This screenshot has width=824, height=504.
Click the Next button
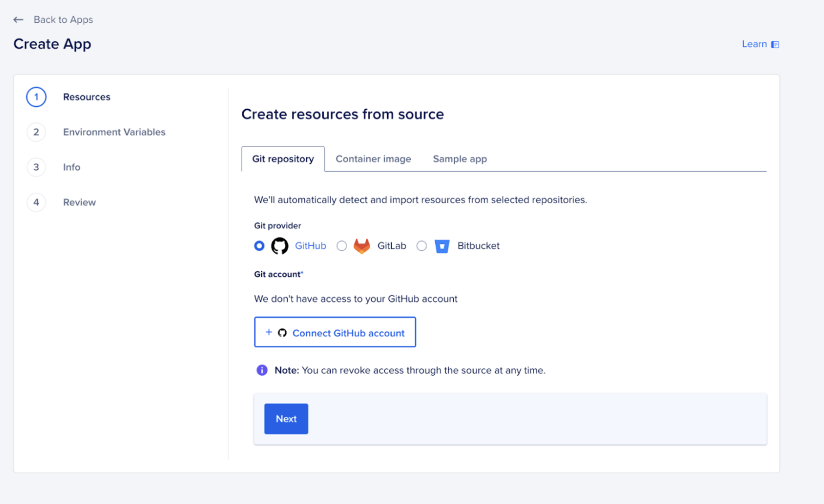click(286, 419)
